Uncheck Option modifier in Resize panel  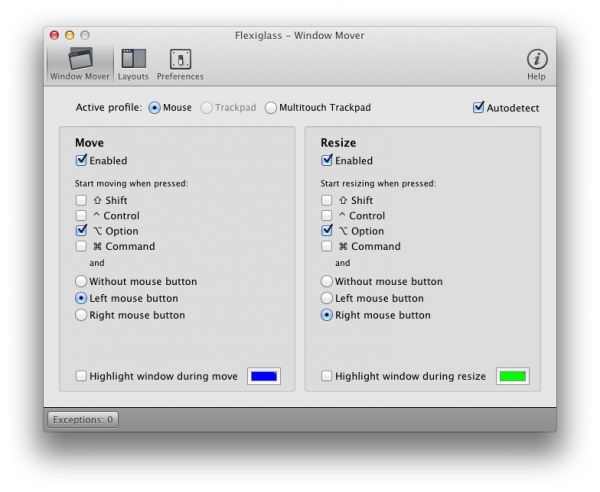pos(327,231)
